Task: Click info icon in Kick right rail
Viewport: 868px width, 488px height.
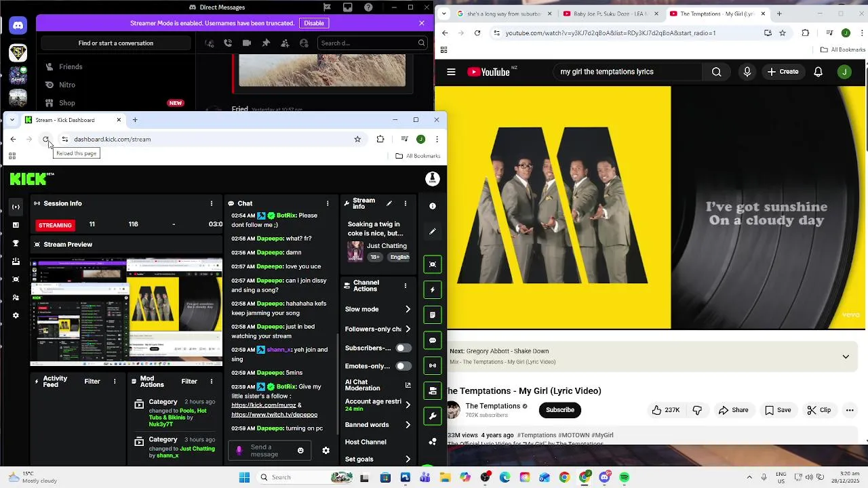Action: (x=433, y=206)
